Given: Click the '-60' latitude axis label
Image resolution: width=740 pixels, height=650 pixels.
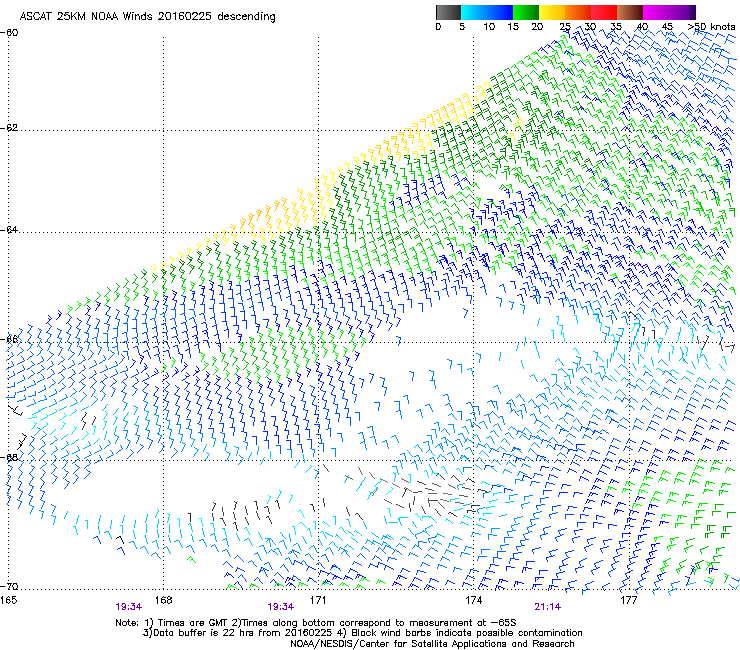Looking at the screenshot, I should click(9, 33).
